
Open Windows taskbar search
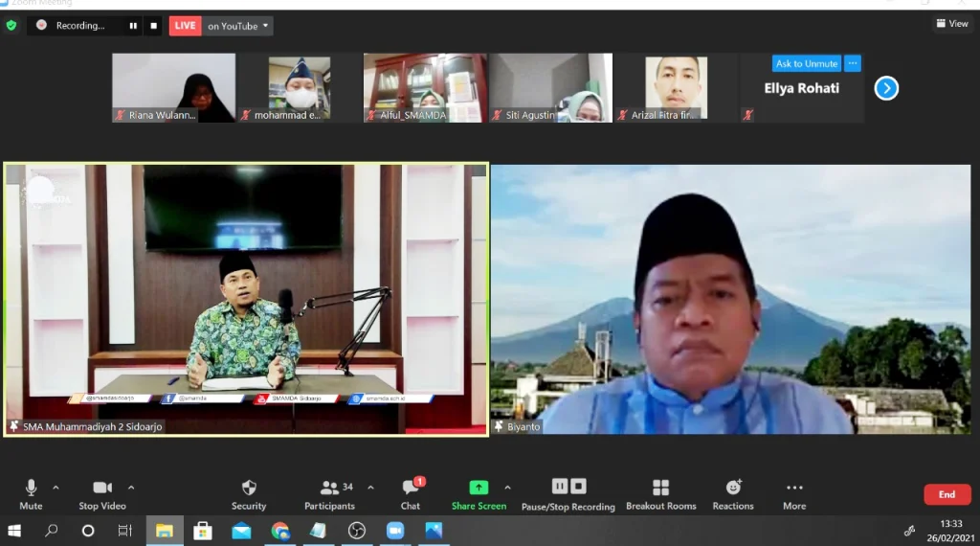coord(52,531)
